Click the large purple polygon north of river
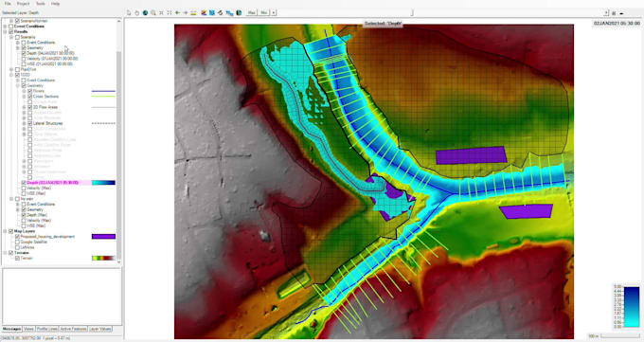Image resolution: width=644 pixels, height=342 pixels. click(471, 155)
